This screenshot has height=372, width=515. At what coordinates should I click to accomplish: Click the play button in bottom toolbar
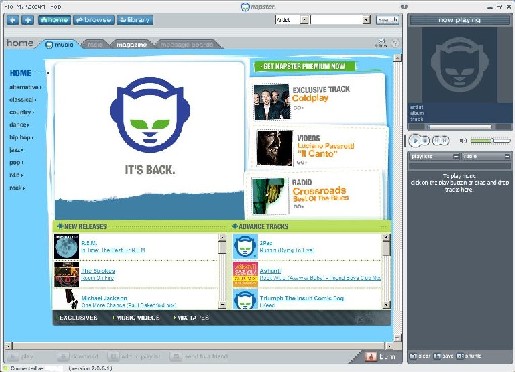coord(21,357)
